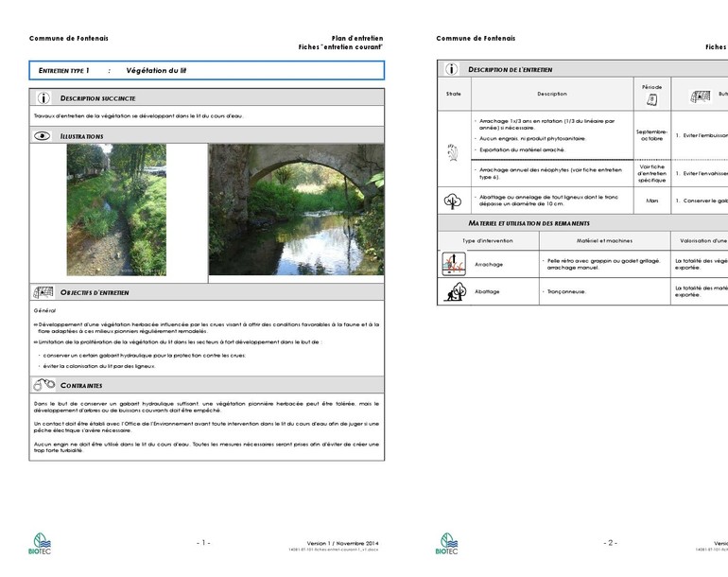This screenshot has width=728, height=577.
Task: Click the 'Description de l'entretien' heading
Action: tap(511, 70)
